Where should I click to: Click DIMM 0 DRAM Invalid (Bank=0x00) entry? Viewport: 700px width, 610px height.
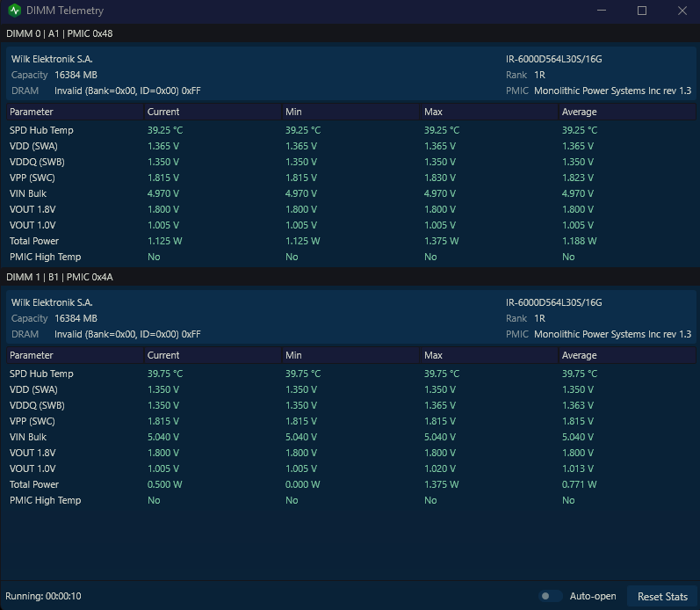(127, 91)
